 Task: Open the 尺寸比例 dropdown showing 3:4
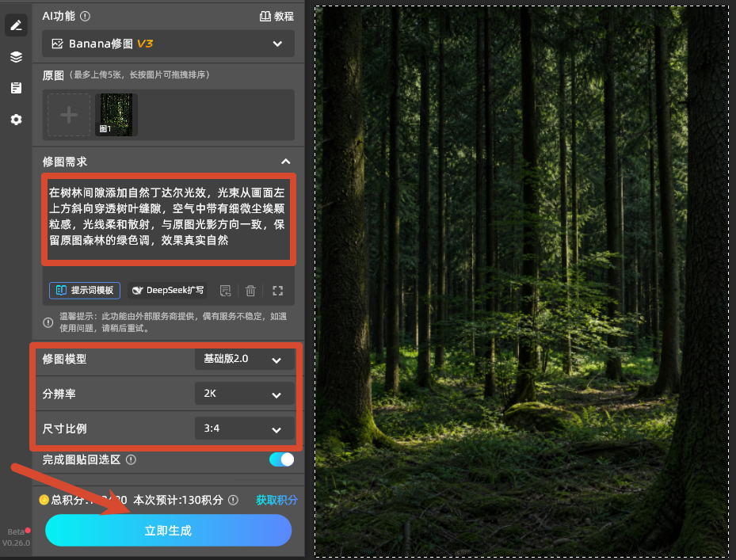point(245,429)
